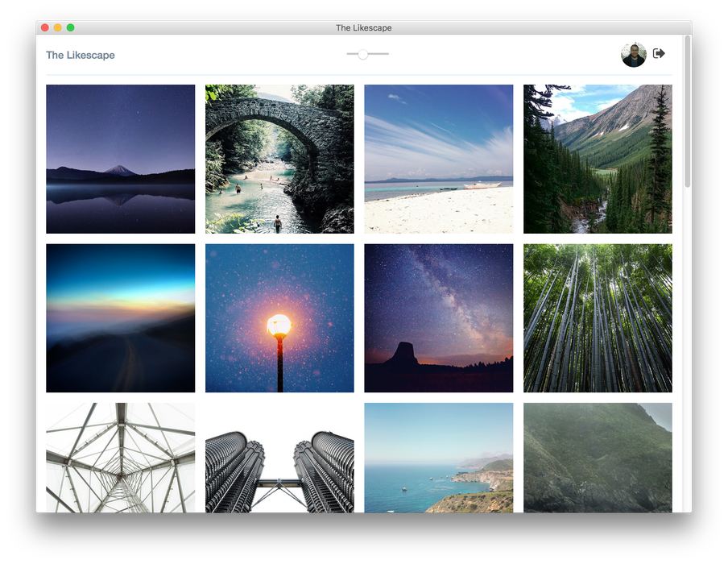Select the Milky Way butte silhouette photo
This screenshot has width=728, height=564.
tap(438, 318)
